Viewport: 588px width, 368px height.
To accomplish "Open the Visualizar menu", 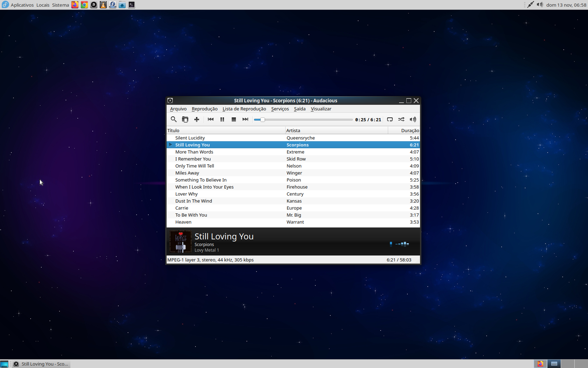I will click(x=321, y=109).
